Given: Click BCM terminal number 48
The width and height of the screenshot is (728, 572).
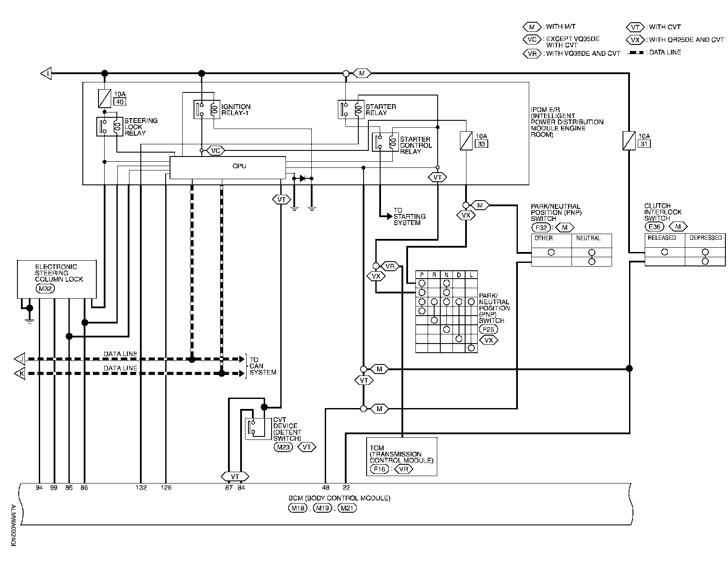Looking at the screenshot, I should (x=326, y=488).
